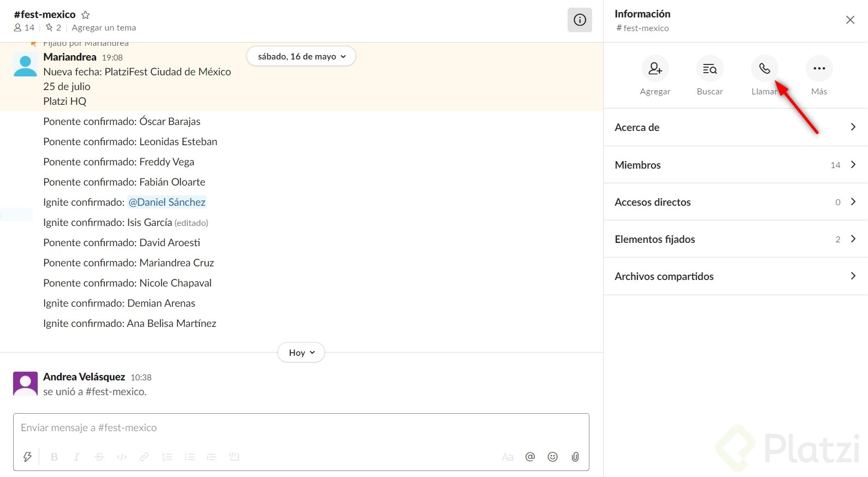Attach a file with the paperclip
This screenshot has height=477, width=868.
pyautogui.click(x=575, y=457)
